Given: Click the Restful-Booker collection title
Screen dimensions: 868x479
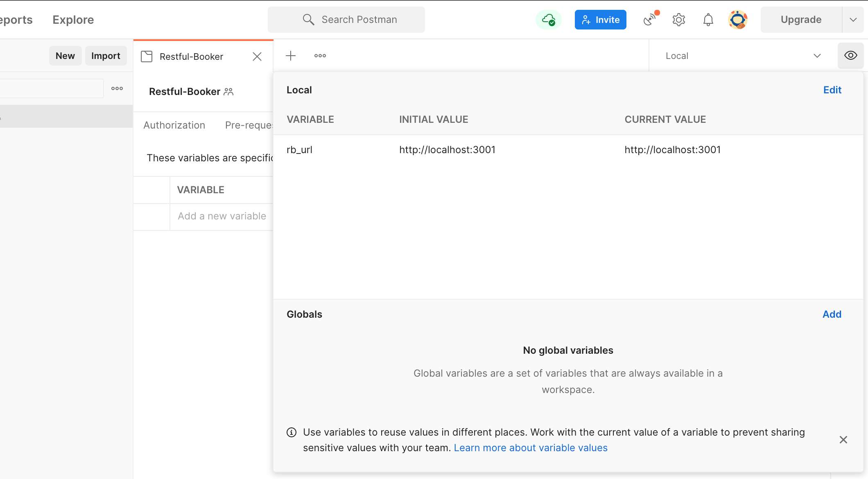Looking at the screenshot, I should click(x=185, y=92).
